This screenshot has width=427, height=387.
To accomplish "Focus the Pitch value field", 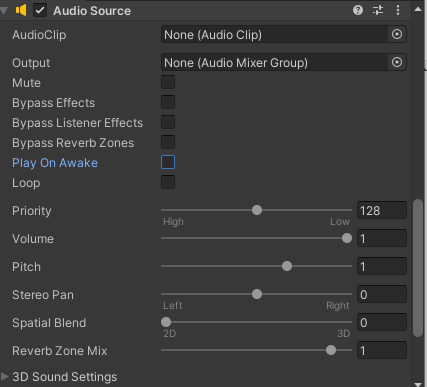I will pyautogui.click(x=382, y=266).
